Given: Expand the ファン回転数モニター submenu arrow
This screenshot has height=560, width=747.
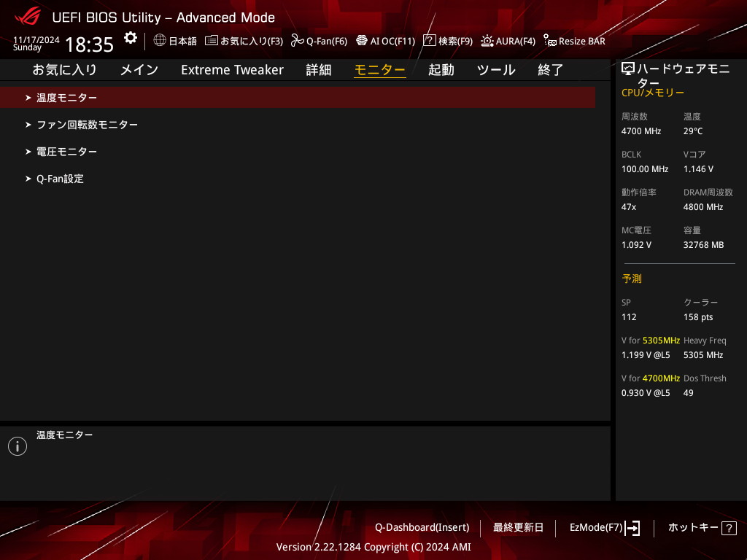Looking at the screenshot, I should 28,125.
